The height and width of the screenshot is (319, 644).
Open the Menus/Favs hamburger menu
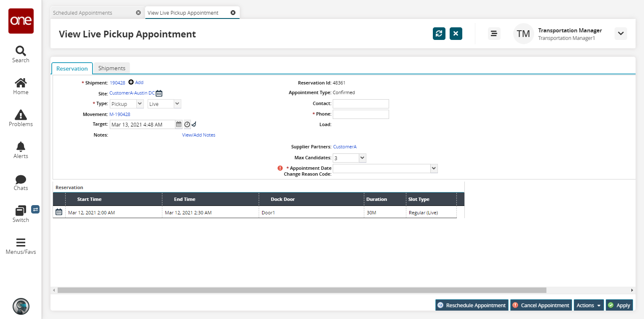pyautogui.click(x=21, y=246)
